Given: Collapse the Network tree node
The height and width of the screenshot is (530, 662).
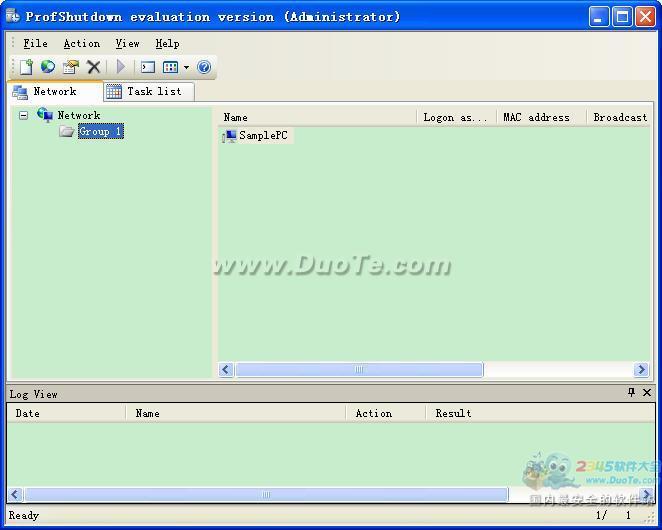Looking at the screenshot, I should pos(24,115).
